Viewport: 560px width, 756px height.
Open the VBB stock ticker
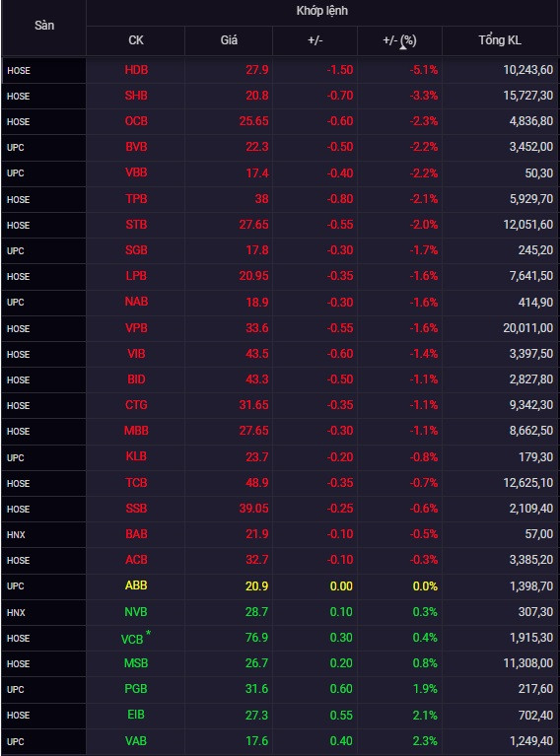coord(136,173)
